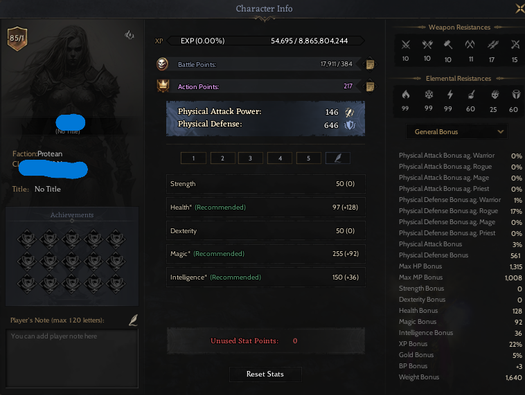The height and width of the screenshot is (395, 525).
Task: Select the resistance icon showing 25
Action: tap(495, 95)
